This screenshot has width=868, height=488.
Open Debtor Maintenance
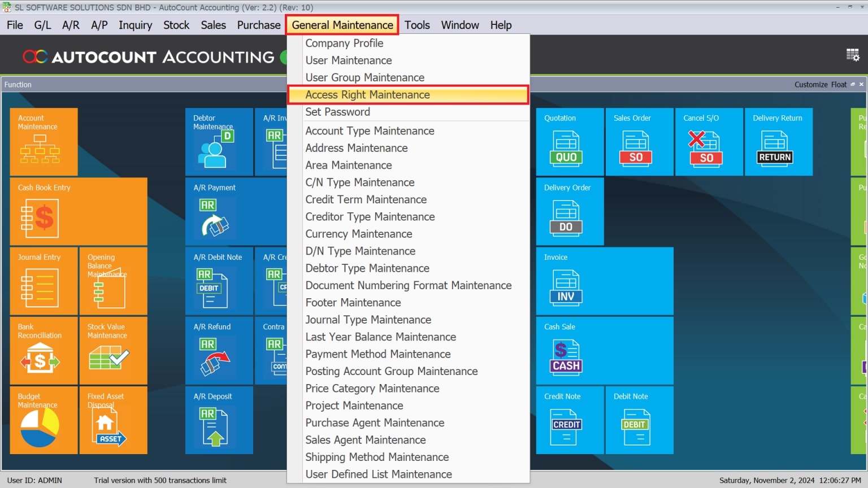[219, 141]
